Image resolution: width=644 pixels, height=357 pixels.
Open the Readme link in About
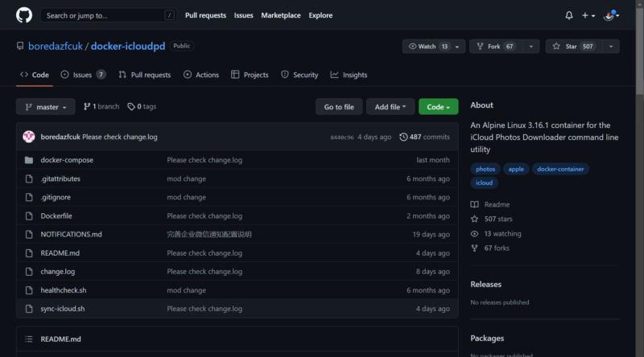click(x=490, y=204)
